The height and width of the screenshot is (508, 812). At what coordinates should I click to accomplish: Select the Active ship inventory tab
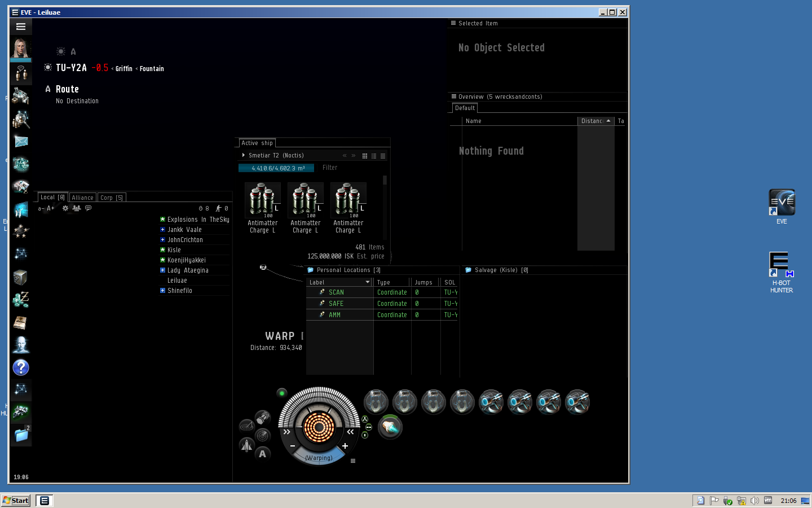[257, 143]
